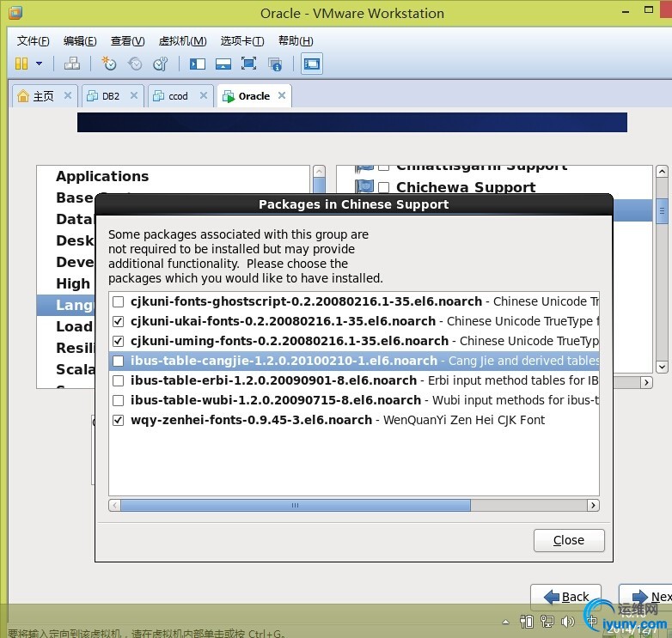Click the packages list horizontal scrollbar thumb
This screenshot has width=672, height=638.
coord(296,505)
